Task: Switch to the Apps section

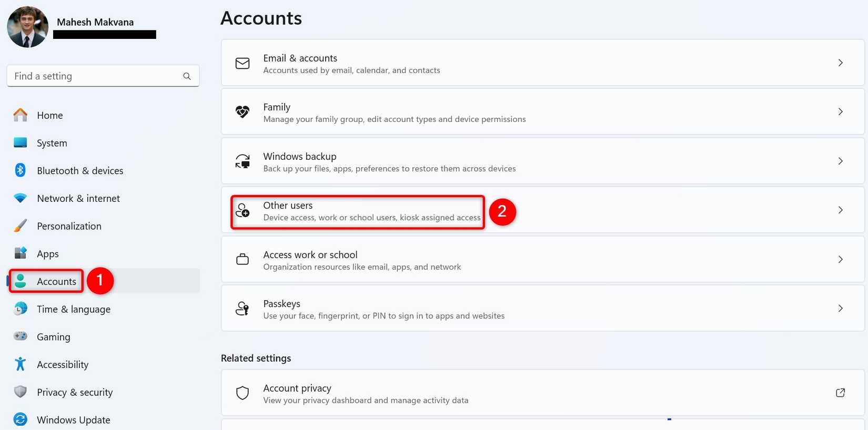Action: (47, 253)
